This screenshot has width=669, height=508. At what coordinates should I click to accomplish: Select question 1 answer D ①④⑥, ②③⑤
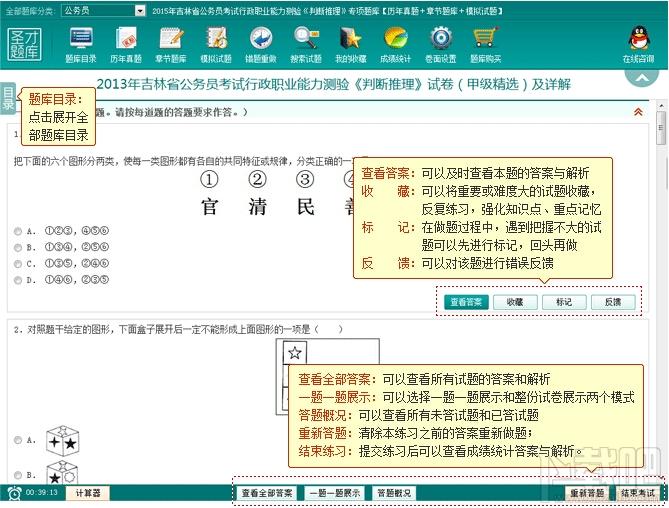tap(17, 280)
